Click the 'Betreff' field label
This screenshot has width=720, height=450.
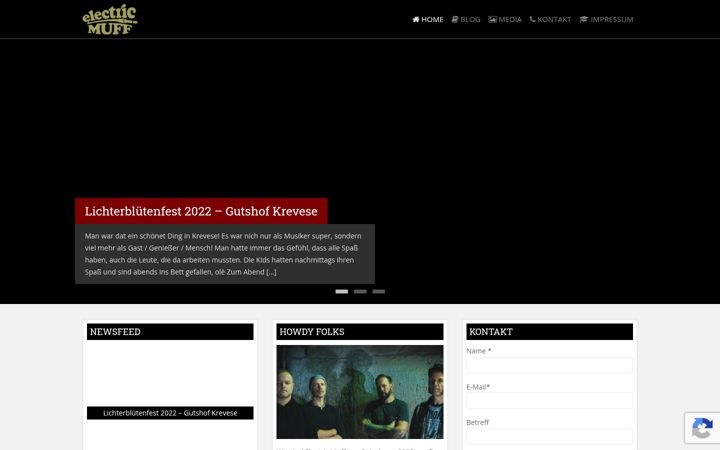point(478,422)
